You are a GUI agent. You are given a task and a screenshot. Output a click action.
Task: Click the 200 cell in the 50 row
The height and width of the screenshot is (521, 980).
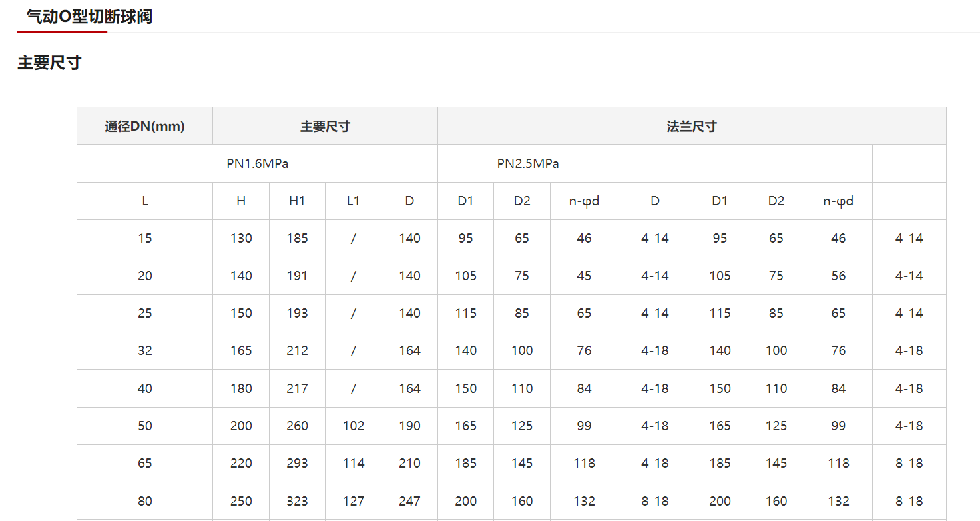(x=241, y=426)
